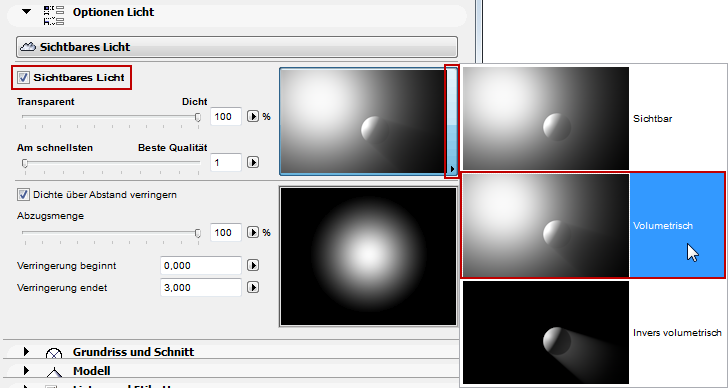Select the Volumetrisch option in popup
The height and width of the screenshot is (388, 728).
point(593,225)
